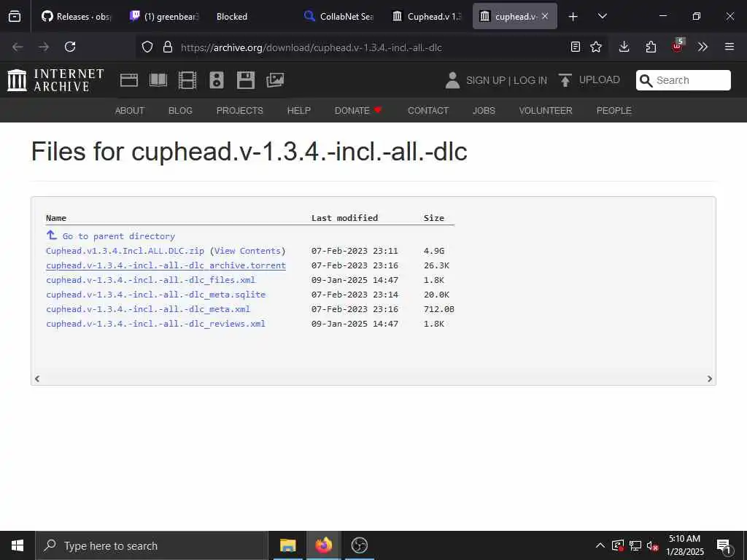Click the Internet Archive search field
Viewport: 747px width, 560px height.
click(683, 80)
